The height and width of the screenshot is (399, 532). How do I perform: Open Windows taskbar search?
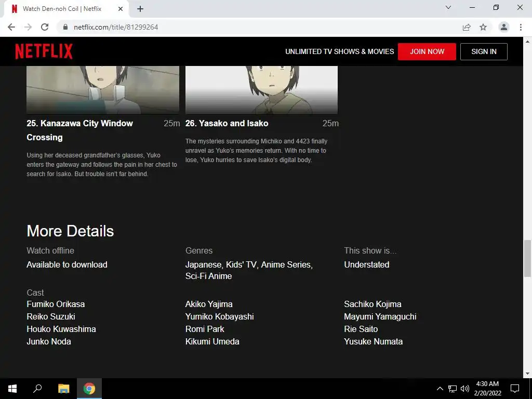pos(37,389)
